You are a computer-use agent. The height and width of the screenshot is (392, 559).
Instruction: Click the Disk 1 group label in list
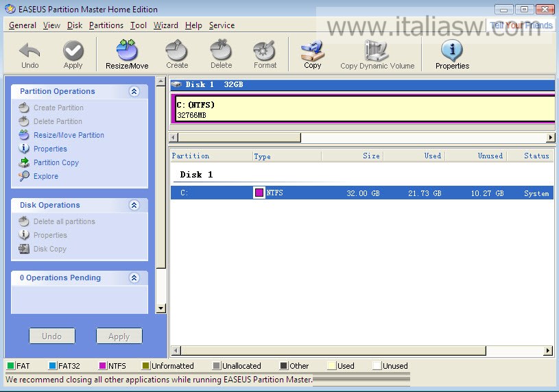click(x=196, y=175)
